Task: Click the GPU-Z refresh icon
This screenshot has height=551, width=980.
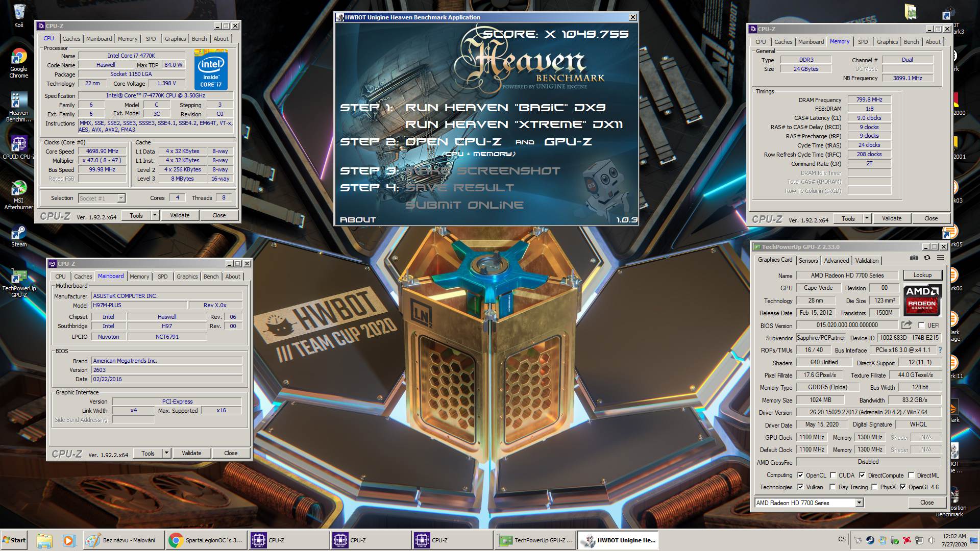Action: [927, 258]
